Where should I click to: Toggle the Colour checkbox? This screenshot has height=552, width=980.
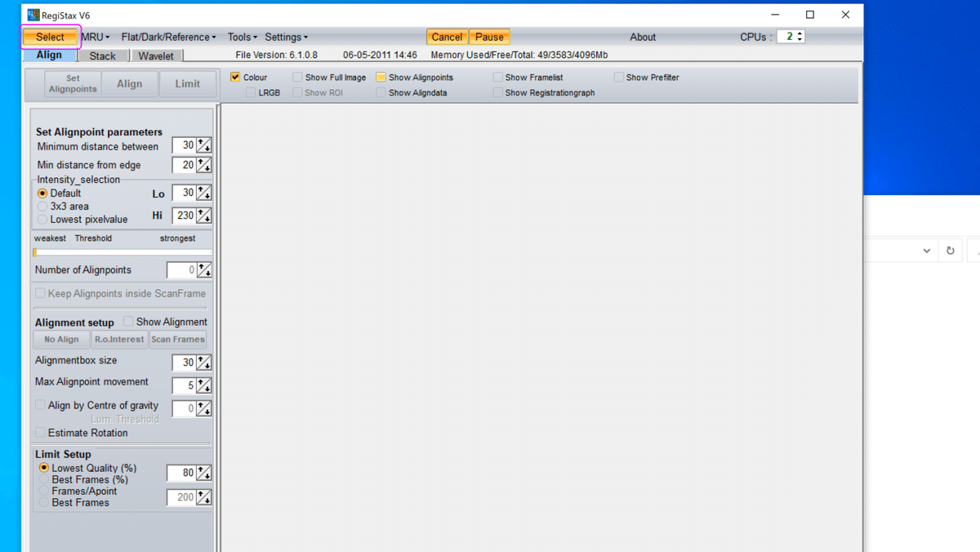pos(235,78)
